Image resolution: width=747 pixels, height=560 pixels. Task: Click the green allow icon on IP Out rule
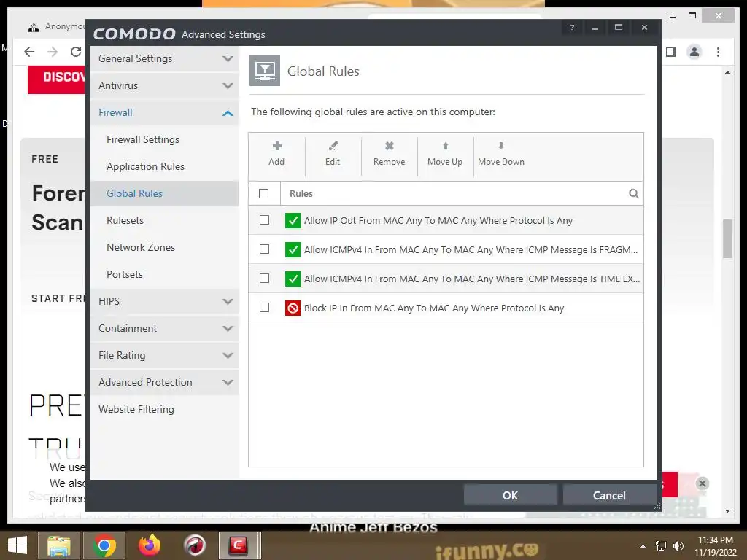pos(293,220)
